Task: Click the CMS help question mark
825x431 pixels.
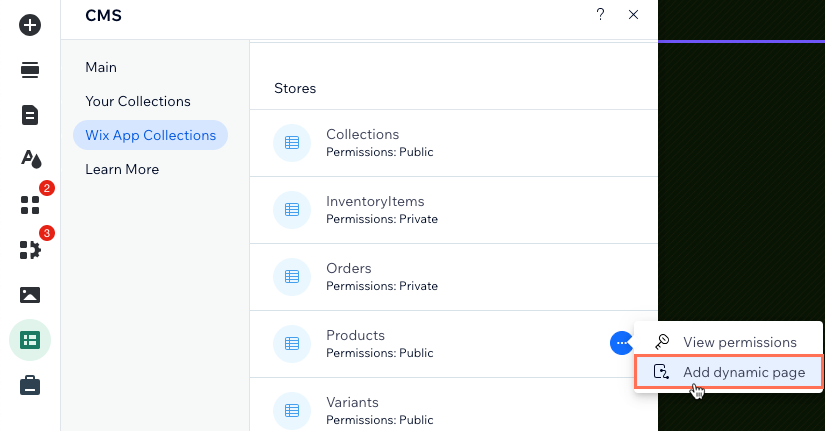Action: pos(600,14)
